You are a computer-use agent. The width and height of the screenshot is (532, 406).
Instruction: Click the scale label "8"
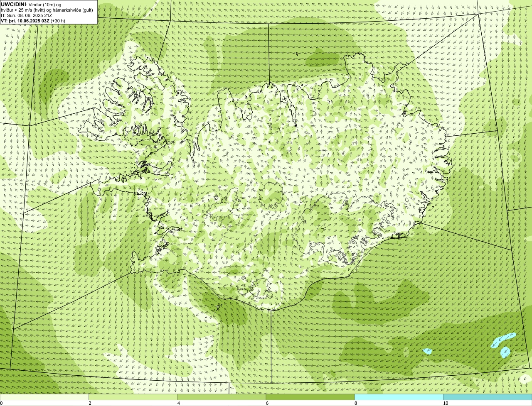pyautogui.click(x=356, y=403)
